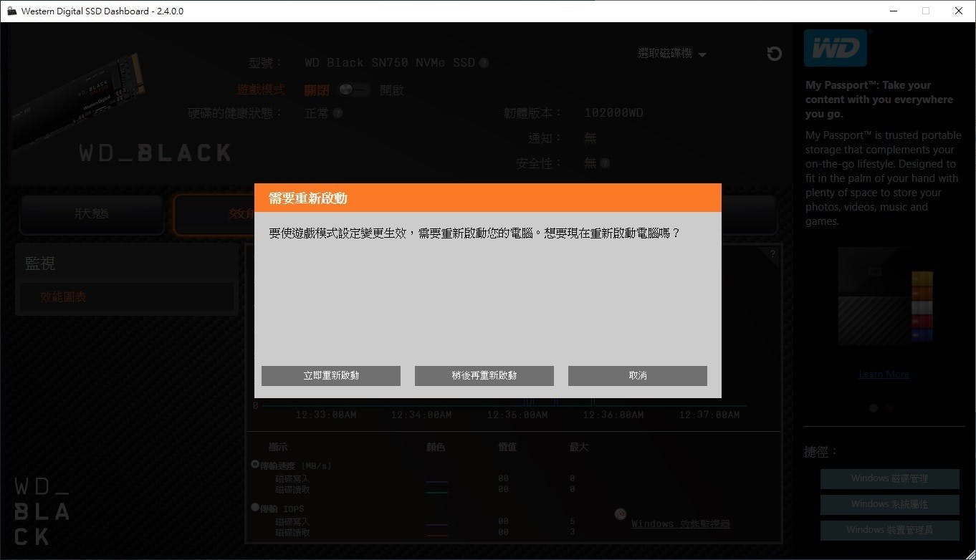Click the 12:35:00AM time axis label
Viewport: 976px width, 560px height.
click(517, 415)
